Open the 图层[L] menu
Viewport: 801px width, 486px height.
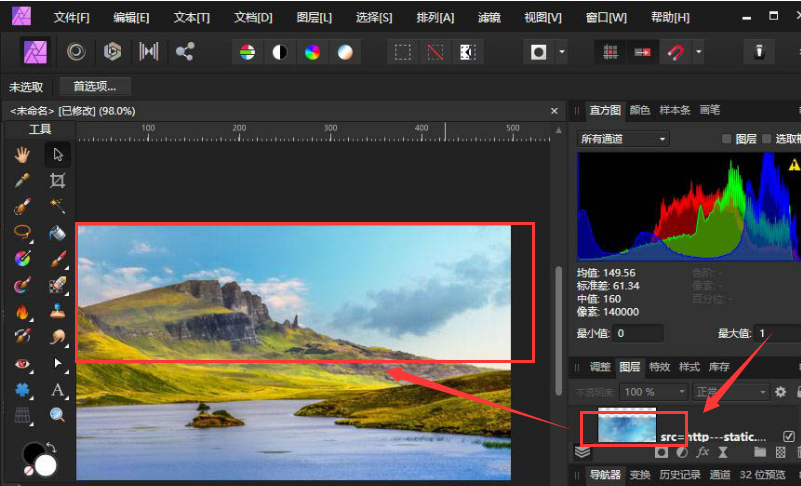coord(314,18)
